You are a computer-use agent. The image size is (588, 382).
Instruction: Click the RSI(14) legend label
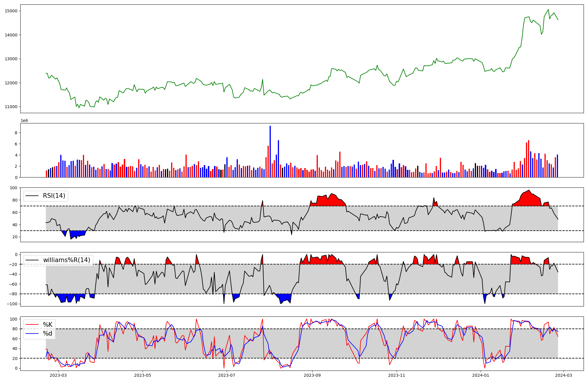pyautogui.click(x=54, y=196)
